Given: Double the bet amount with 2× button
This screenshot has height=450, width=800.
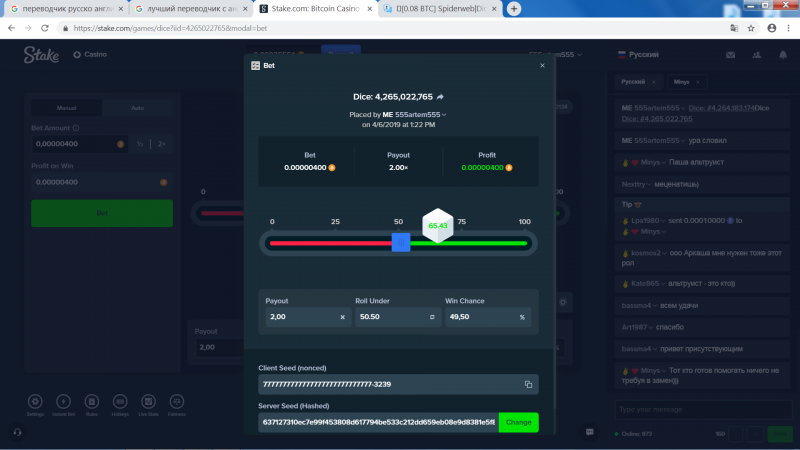Looking at the screenshot, I should 161,144.
